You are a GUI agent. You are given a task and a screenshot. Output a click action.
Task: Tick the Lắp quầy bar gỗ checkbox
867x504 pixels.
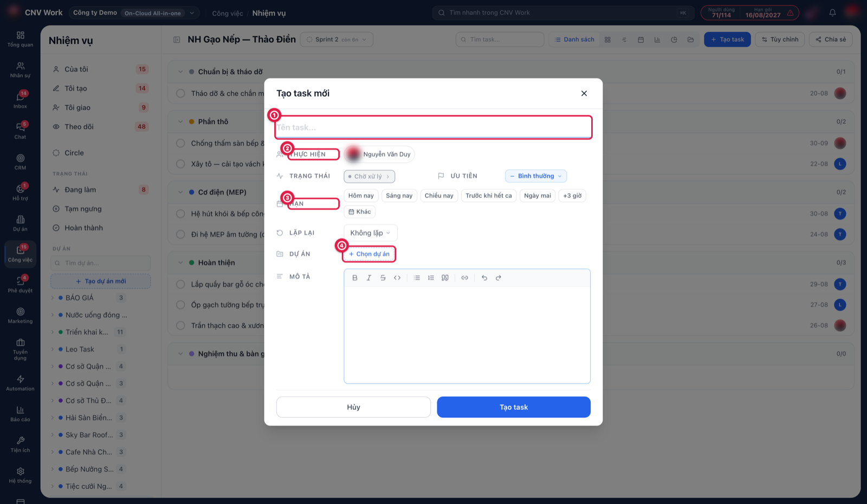(180, 284)
